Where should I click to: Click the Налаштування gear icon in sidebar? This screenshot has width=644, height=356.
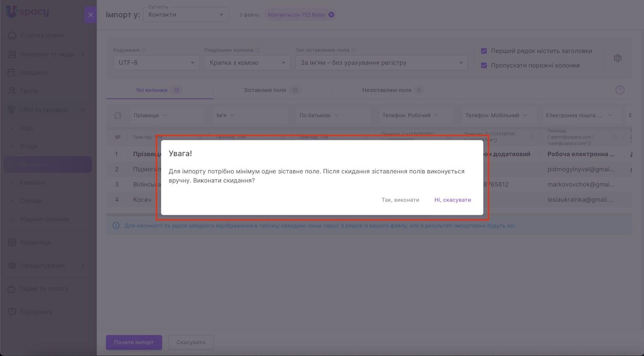point(12,265)
